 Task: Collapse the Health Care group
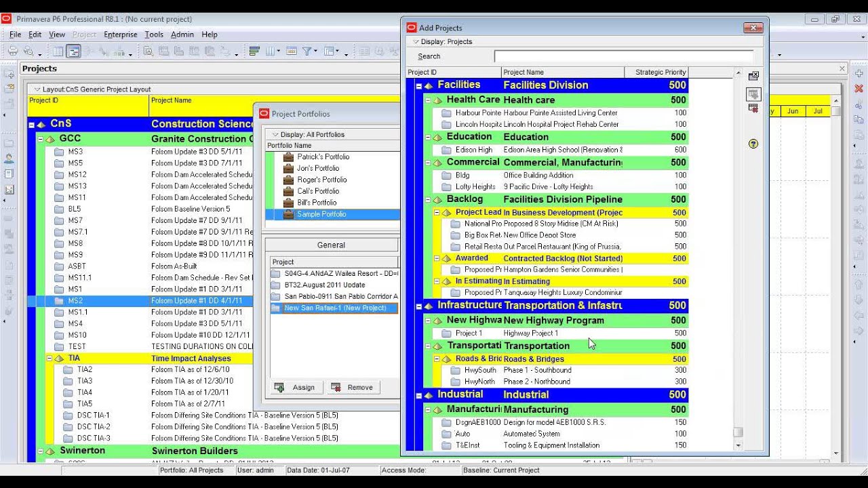coord(429,100)
